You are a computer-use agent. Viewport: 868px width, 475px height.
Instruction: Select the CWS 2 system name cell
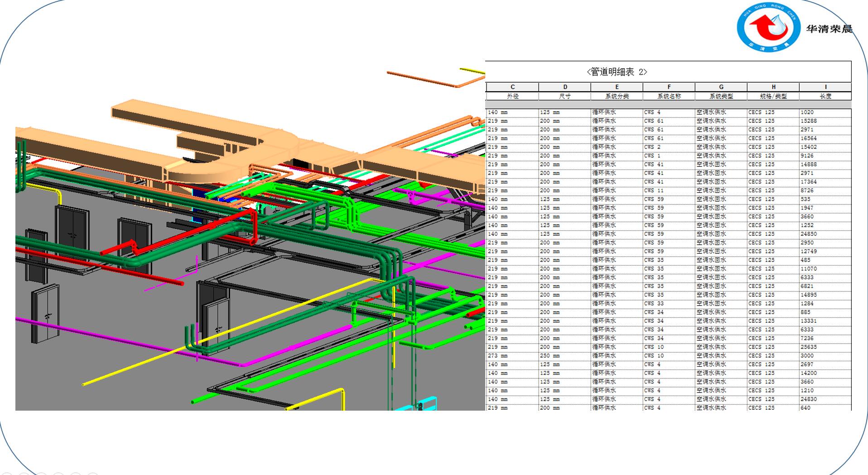point(669,147)
